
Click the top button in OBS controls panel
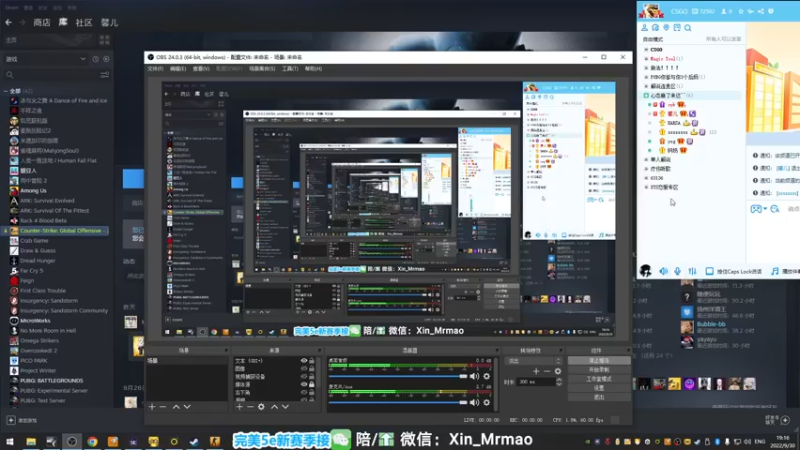[x=599, y=361]
